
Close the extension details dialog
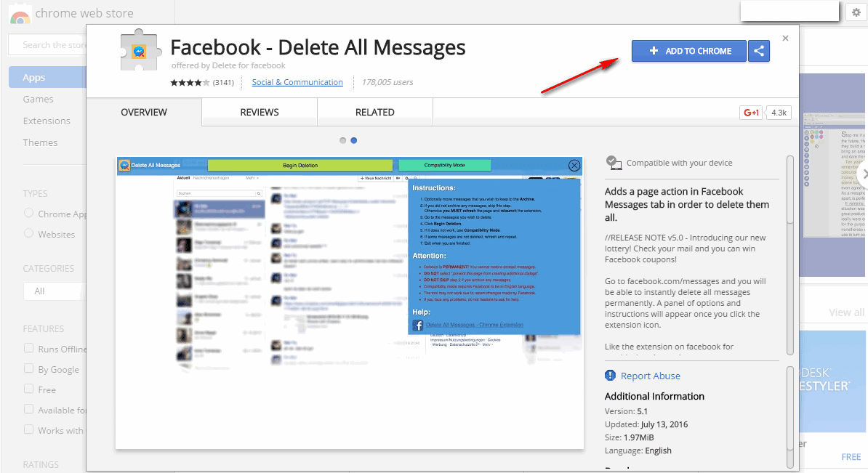(786, 39)
